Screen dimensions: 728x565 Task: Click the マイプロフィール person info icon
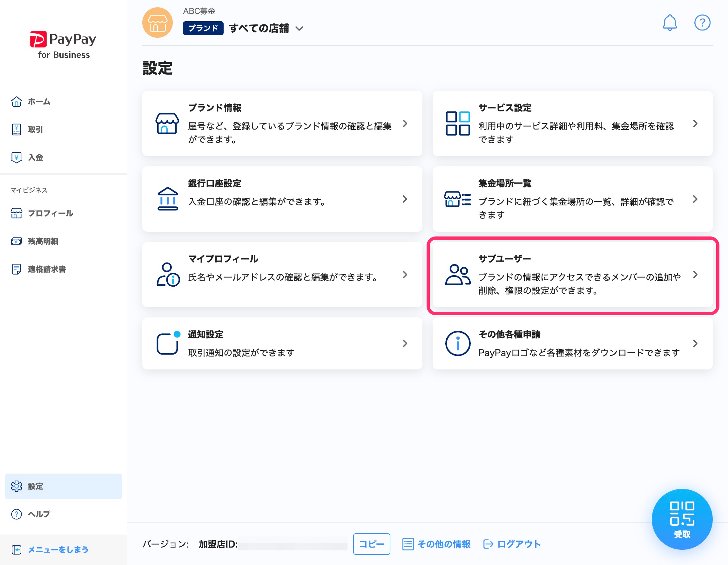point(168,275)
